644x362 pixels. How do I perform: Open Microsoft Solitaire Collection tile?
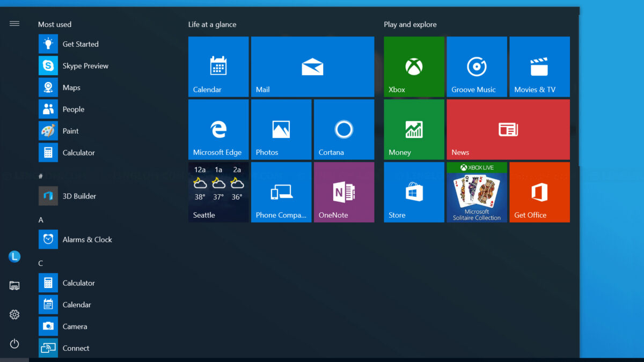pos(477,192)
